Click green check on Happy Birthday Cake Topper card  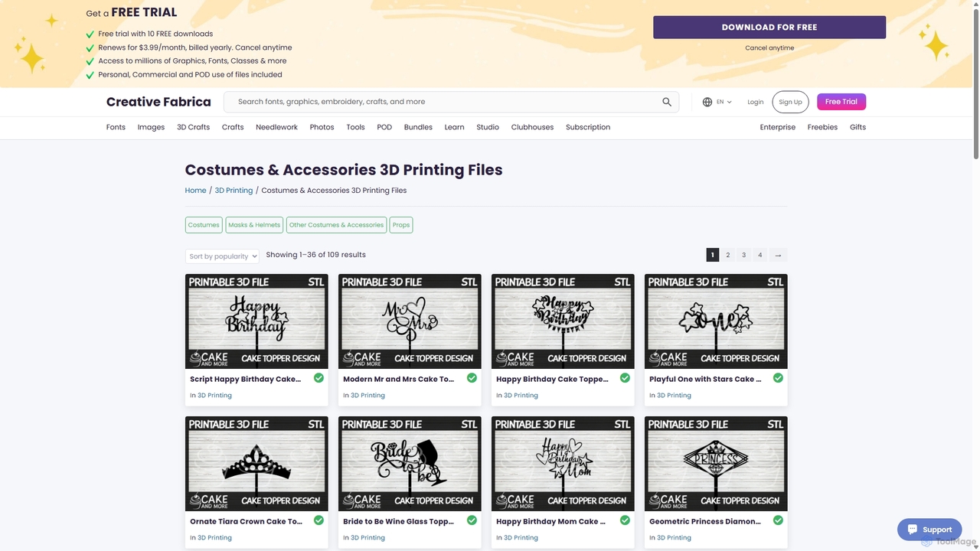coord(625,378)
